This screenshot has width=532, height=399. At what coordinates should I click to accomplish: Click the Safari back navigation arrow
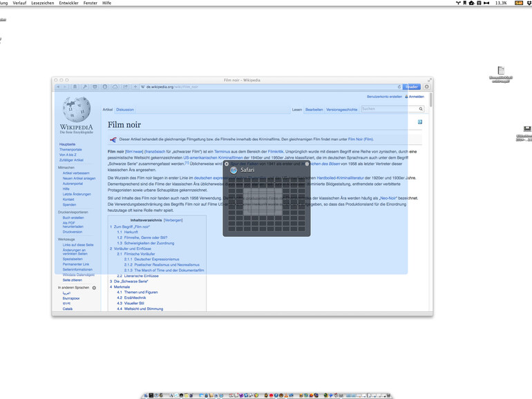click(58, 87)
